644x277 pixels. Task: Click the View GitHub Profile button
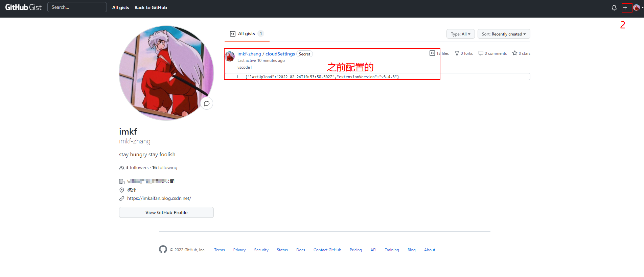click(x=166, y=212)
